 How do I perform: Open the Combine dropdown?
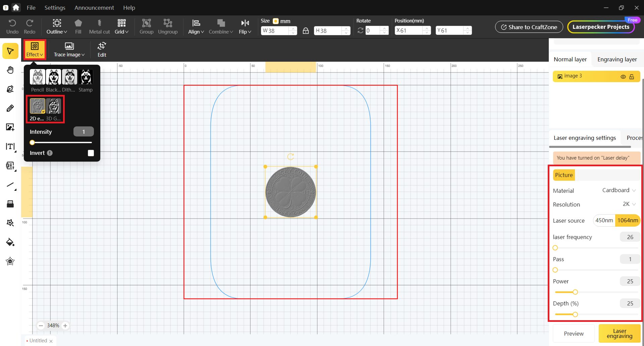221,26
